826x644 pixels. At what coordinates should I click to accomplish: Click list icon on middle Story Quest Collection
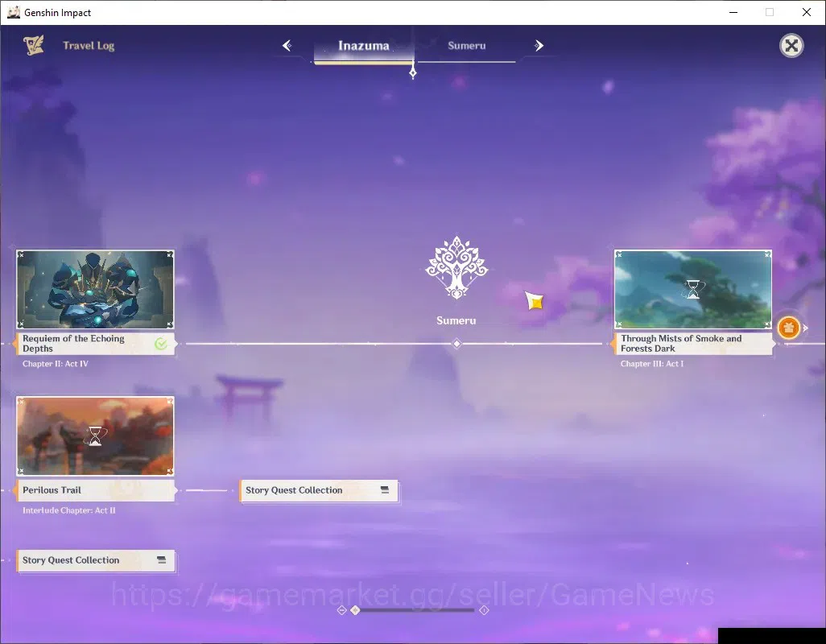coord(385,489)
